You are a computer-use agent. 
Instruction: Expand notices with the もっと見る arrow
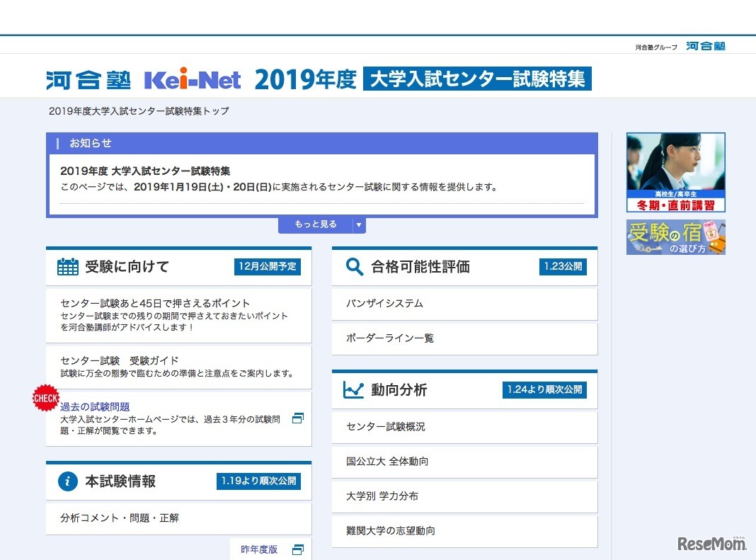coord(359,225)
